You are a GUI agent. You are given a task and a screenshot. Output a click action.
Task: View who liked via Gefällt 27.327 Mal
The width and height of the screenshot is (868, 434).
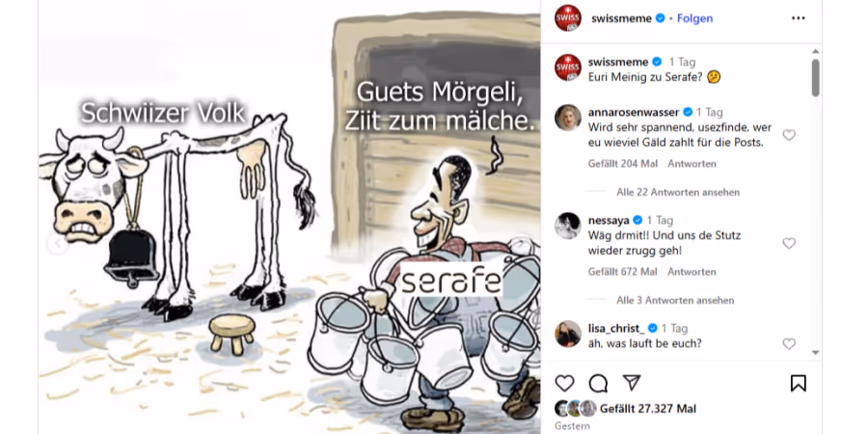(x=648, y=409)
